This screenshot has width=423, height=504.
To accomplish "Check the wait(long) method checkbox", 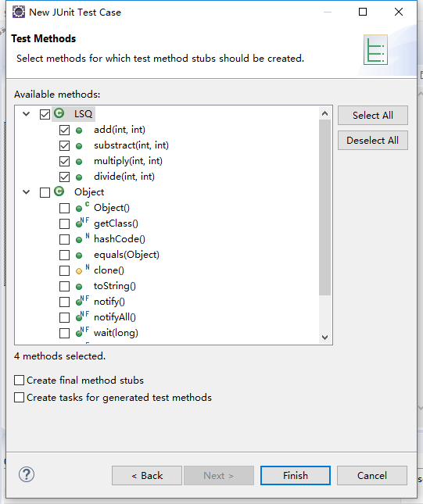I will [x=64, y=333].
